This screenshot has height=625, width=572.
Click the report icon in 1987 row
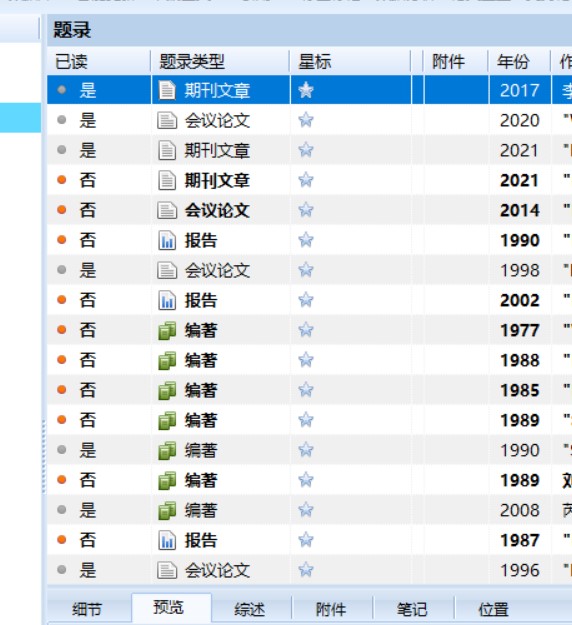coord(167,540)
